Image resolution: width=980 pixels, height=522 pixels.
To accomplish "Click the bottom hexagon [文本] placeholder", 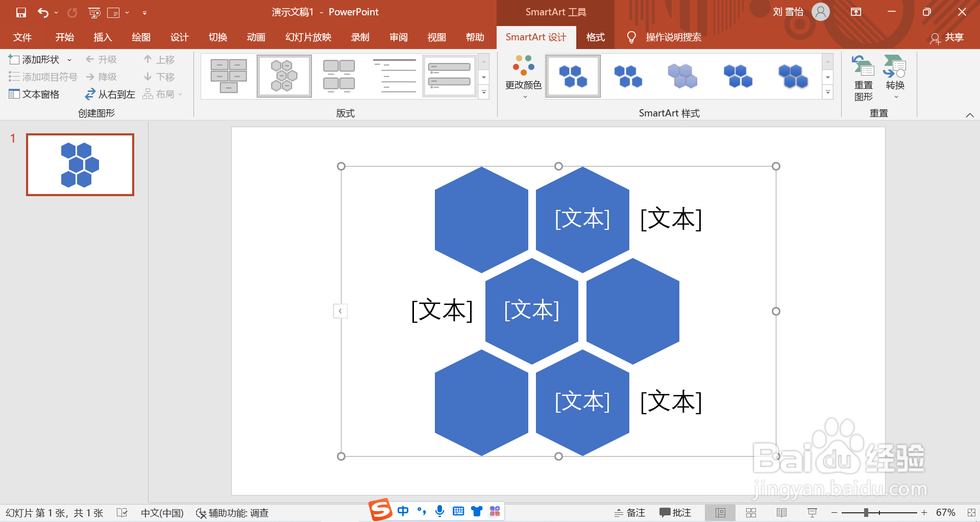I will pyautogui.click(x=582, y=402).
